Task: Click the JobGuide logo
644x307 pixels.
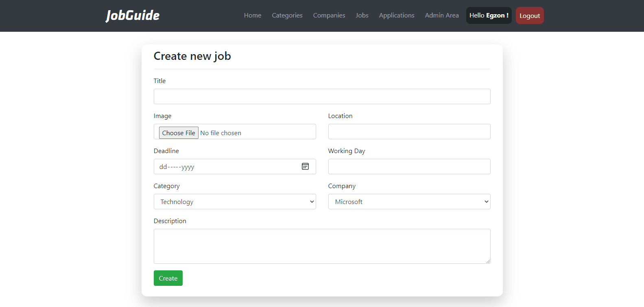Action: [133, 15]
